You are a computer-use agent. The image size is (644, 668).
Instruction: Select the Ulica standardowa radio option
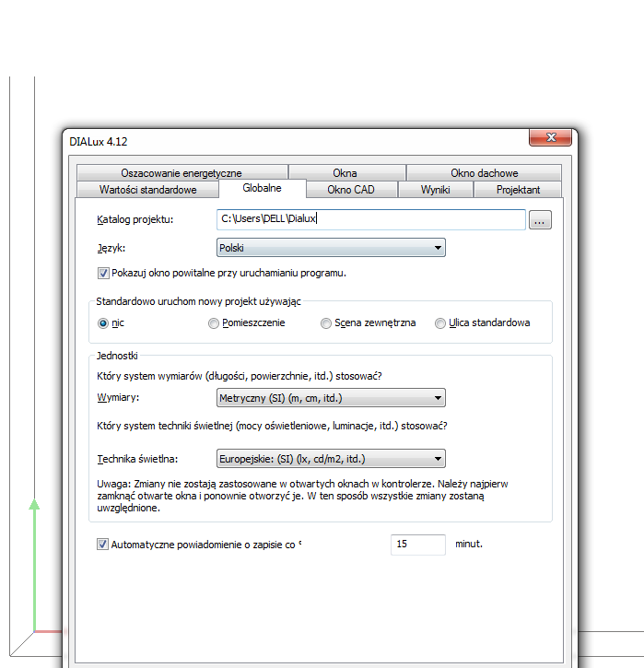[440, 323]
